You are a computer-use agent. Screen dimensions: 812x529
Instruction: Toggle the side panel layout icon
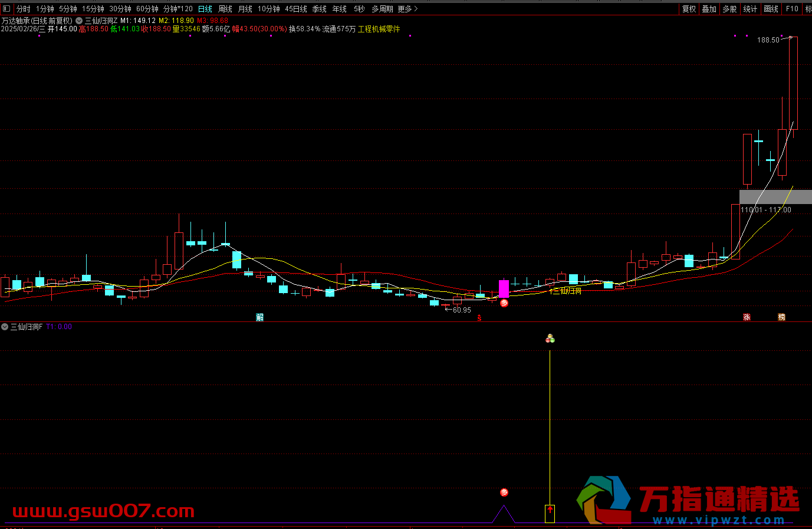click(x=6, y=9)
